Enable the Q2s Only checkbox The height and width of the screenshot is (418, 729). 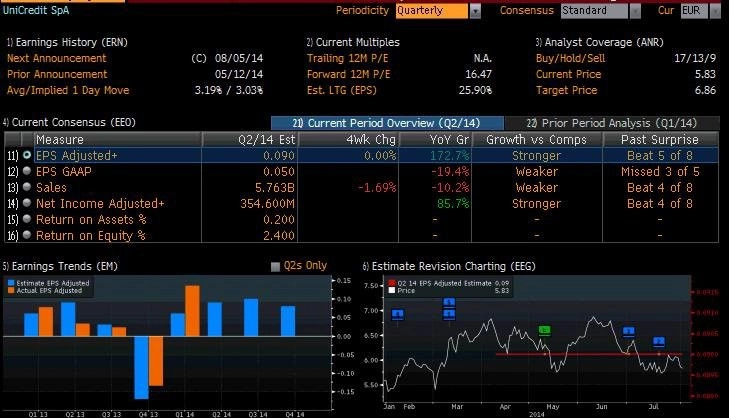click(275, 266)
